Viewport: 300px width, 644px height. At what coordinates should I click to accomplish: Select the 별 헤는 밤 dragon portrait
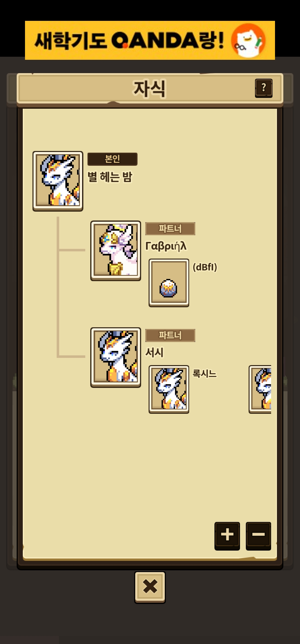click(x=58, y=181)
